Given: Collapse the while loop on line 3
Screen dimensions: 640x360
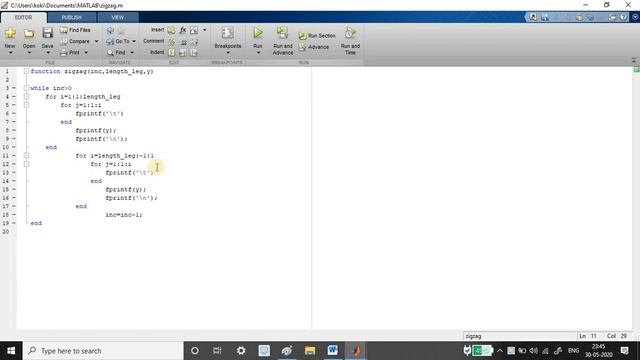Looking at the screenshot, I should [26, 88].
